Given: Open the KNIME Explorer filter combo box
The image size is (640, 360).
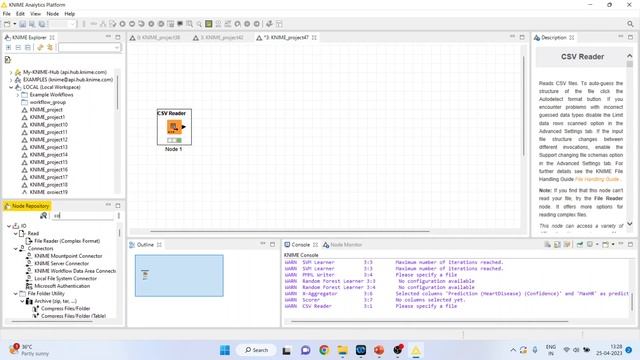Looking at the screenshot, I should 89,48.
